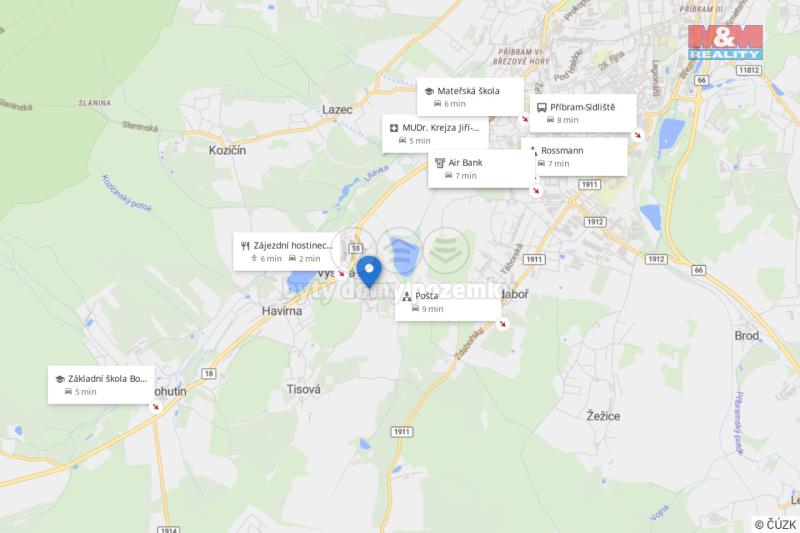Image resolution: width=800 pixels, height=533 pixels.
Task: Select the Příbram-Sídliště bus stop card
Action: click(x=583, y=113)
